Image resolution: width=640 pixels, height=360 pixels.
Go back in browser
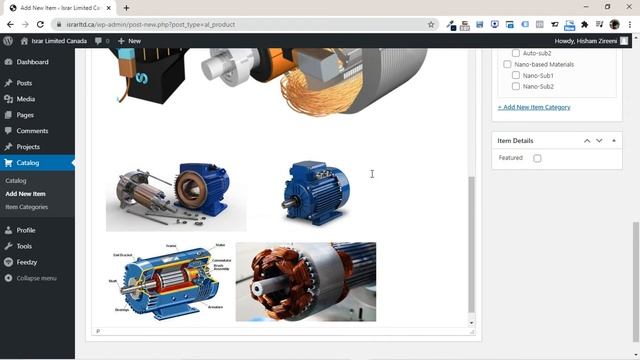pyautogui.click(x=10, y=24)
